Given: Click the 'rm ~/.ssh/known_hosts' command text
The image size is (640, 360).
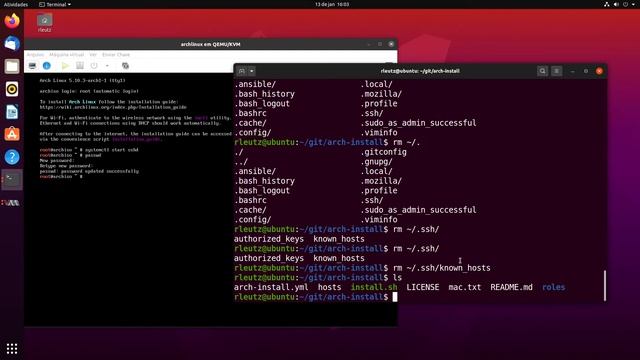Looking at the screenshot, I should click(442, 268).
